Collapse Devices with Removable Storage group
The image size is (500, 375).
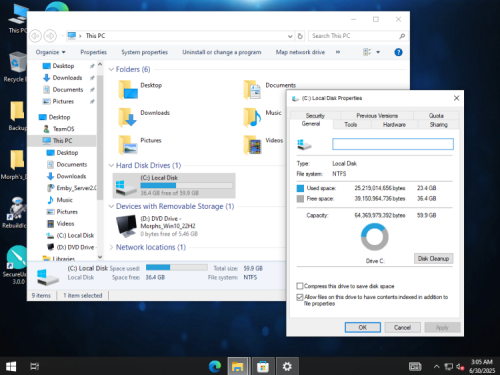point(111,206)
